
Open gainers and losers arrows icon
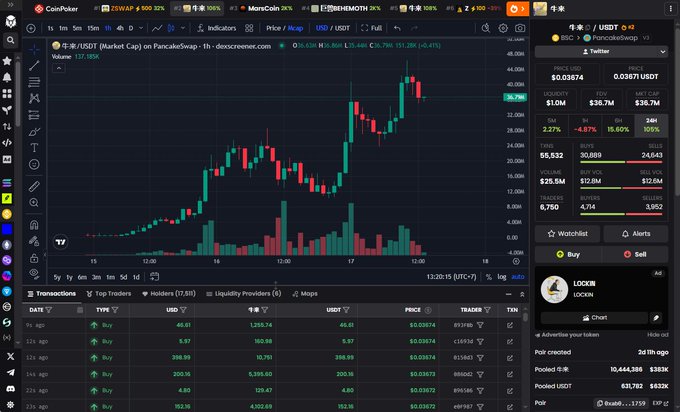pyautogui.click(x=7, y=127)
